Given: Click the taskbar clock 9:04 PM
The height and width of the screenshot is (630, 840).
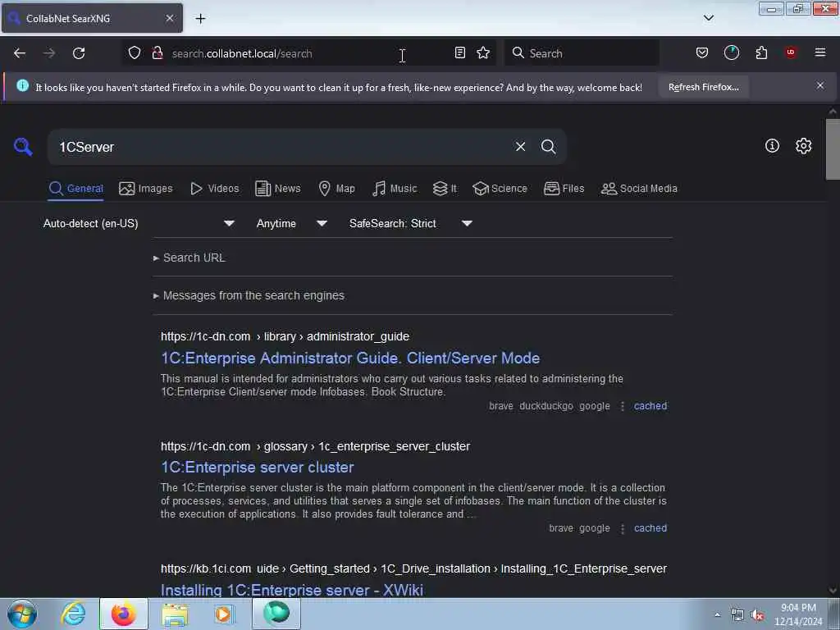Looking at the screenshot, I should point(798,608).
